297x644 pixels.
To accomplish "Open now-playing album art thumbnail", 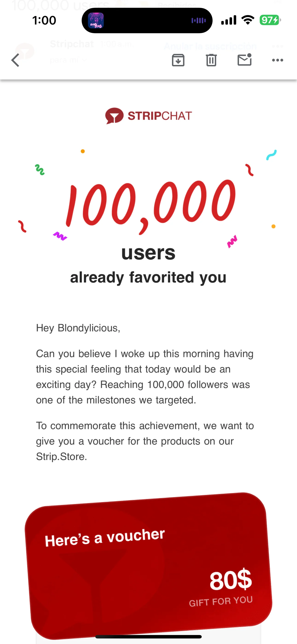I will [96, 20].
